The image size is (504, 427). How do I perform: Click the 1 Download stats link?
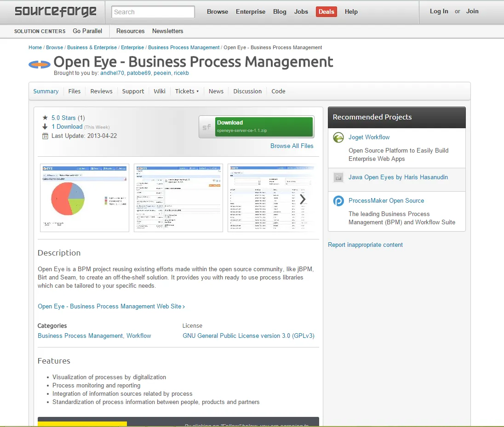point(67,126)
